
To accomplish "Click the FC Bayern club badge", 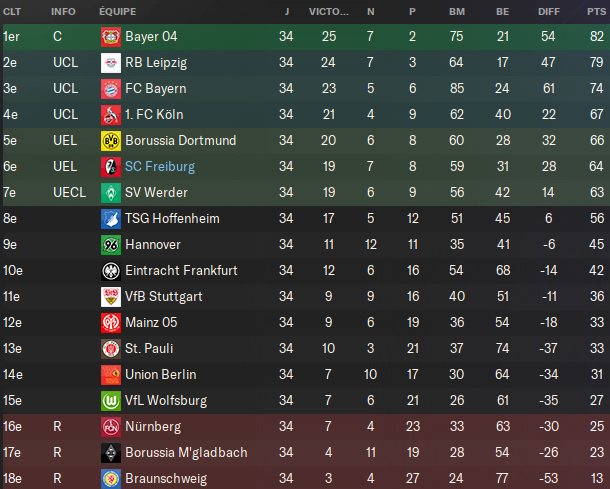I will click(111, 88).
